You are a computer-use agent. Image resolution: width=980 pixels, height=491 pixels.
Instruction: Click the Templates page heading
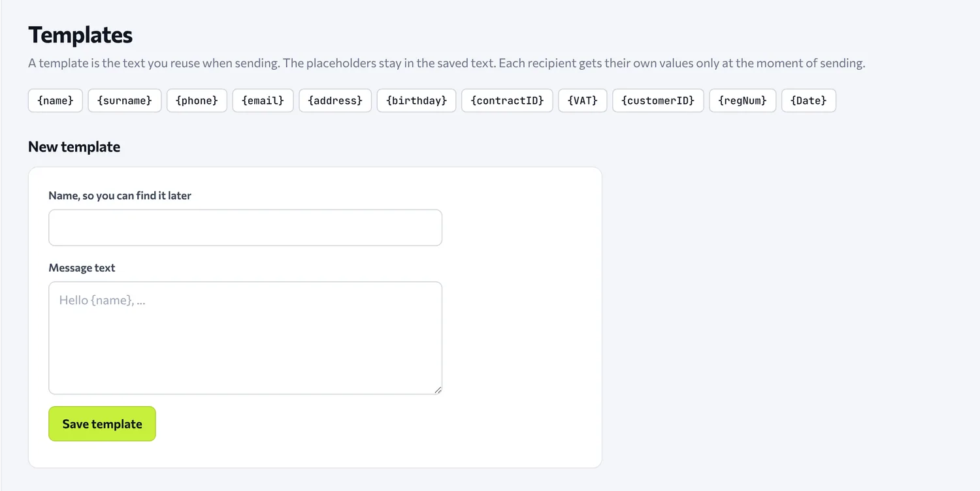[x=80, y=35]
